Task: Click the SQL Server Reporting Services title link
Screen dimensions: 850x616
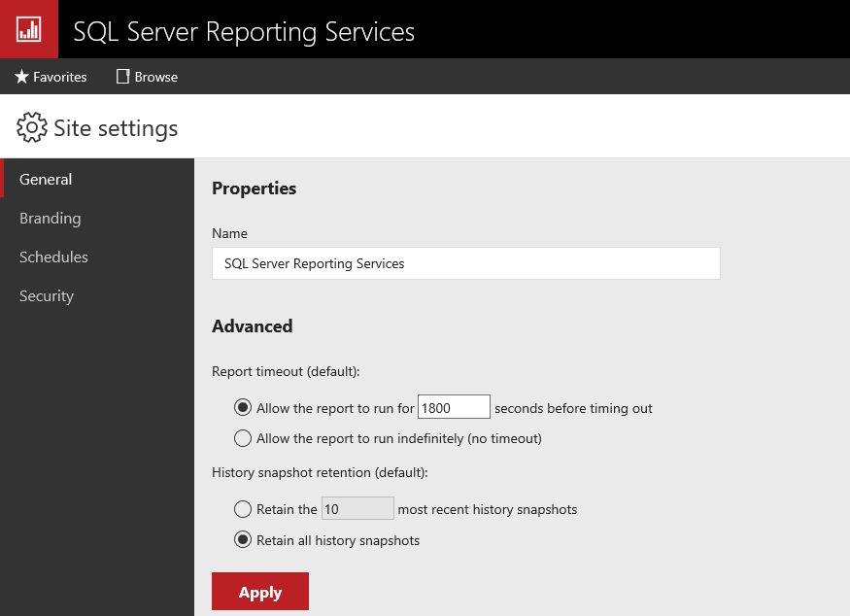Action: 243,31
